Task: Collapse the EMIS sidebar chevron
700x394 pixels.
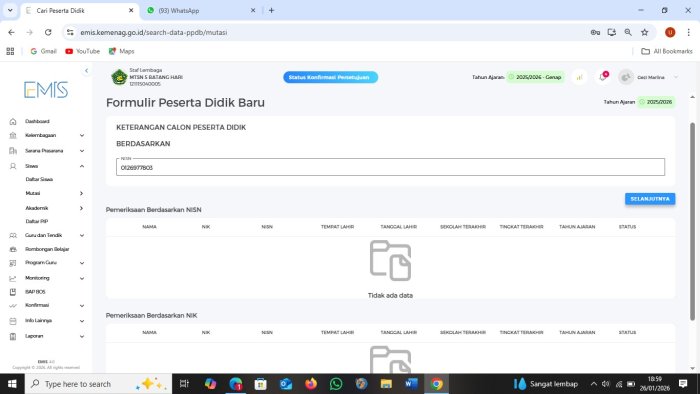Action: point(86,71)
